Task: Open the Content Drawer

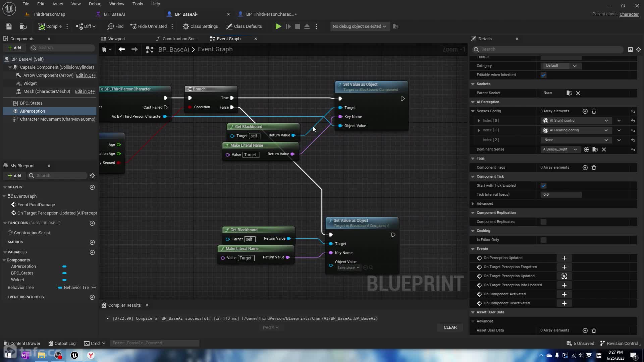Action: pyautogui.click(x=22, y=344)
